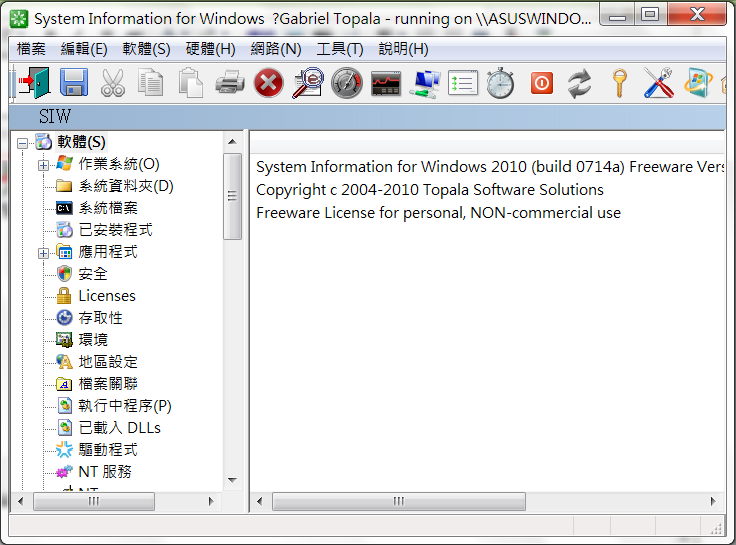Viewport: 736px width, 545px height.
Task: Expand the 應用程式 tree node
Action: [x=43, y=253]
